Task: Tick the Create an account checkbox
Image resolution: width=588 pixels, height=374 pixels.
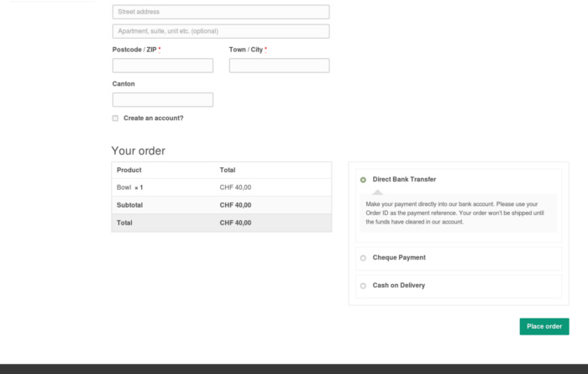Action: pos(115,119)
